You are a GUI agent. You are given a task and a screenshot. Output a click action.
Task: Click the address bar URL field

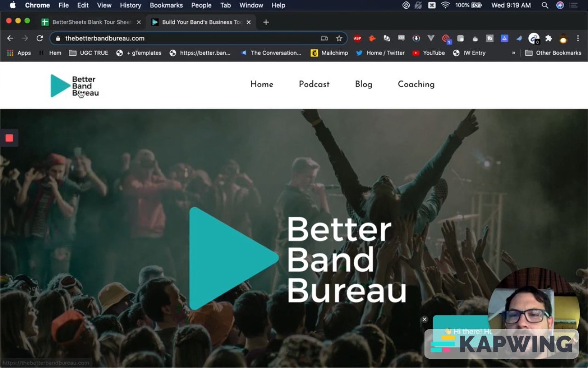[x=198, y=38]
